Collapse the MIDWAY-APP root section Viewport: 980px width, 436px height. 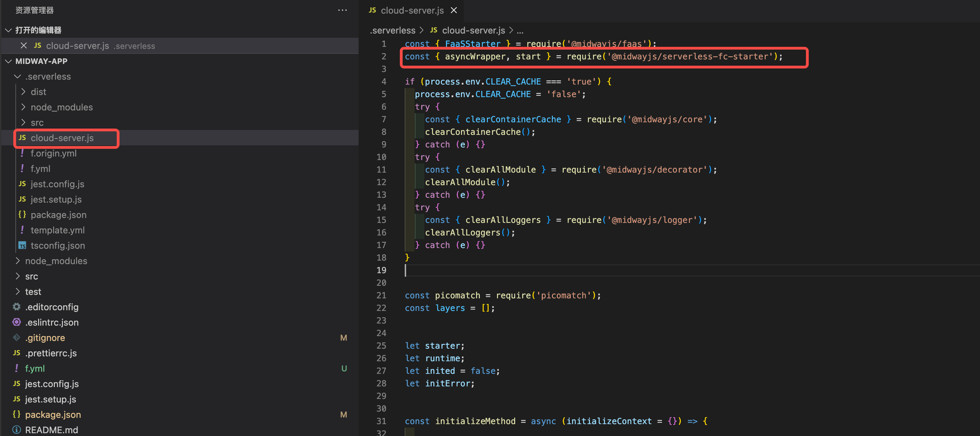(8, 61)
